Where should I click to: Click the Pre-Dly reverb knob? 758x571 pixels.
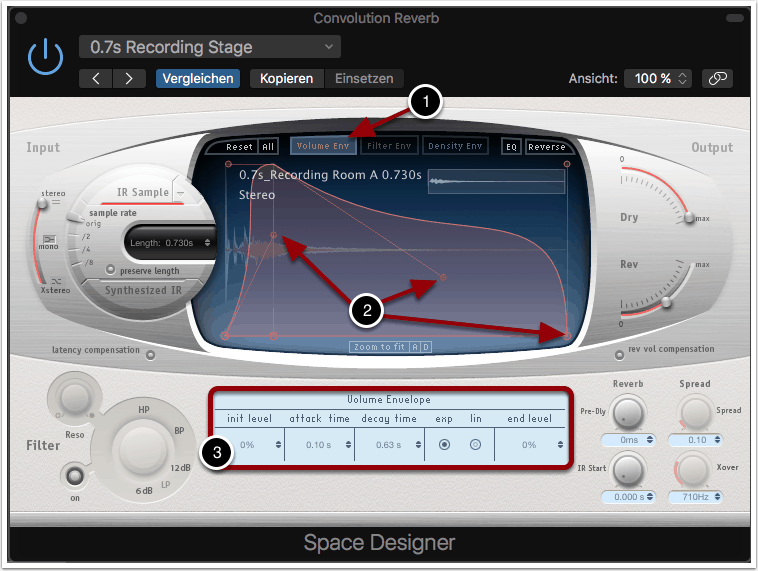point(628,410)
